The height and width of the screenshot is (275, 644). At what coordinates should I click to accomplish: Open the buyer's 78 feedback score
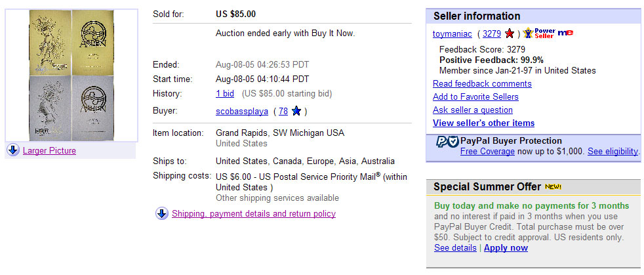[x=283, y=111]
